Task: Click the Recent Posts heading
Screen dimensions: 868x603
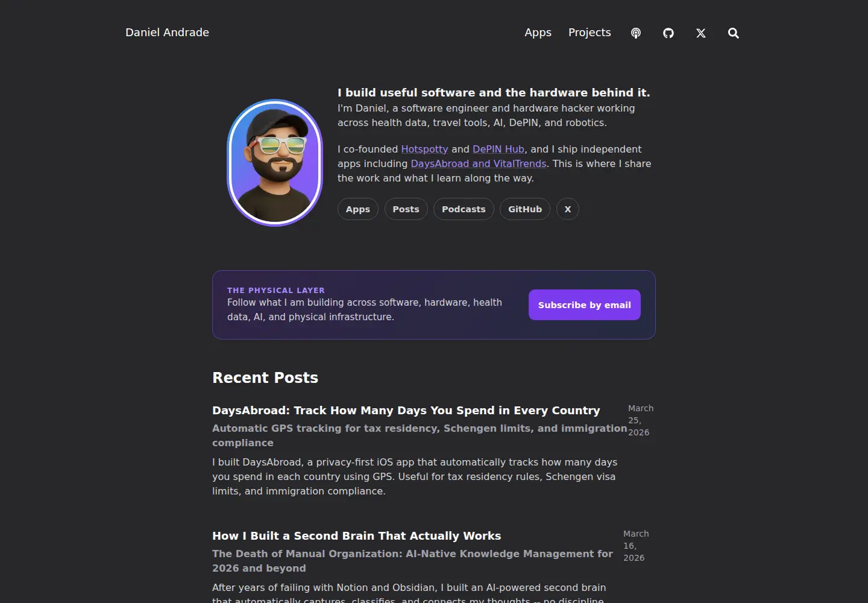Action: click(265, 378)
